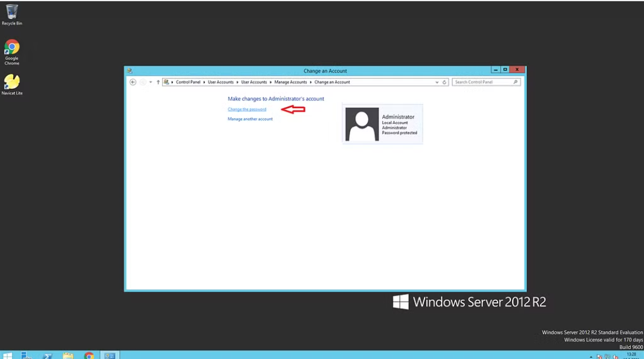Go up one level with the Up arrow

click(158, 82)
